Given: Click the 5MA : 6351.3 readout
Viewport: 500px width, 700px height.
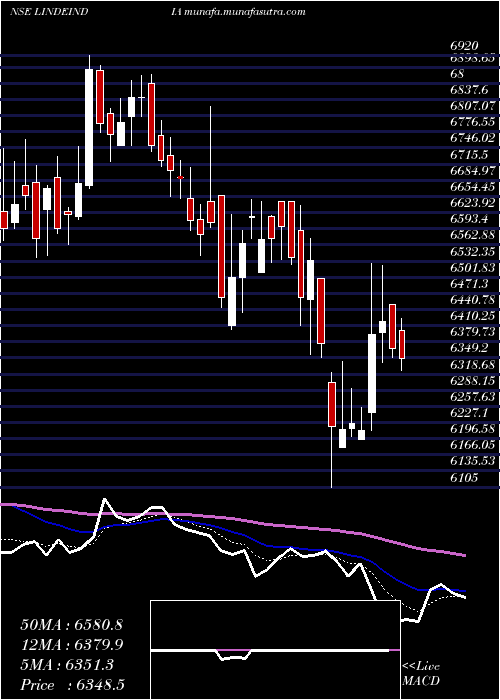Looking at the screenshot, I should [67, 665].
